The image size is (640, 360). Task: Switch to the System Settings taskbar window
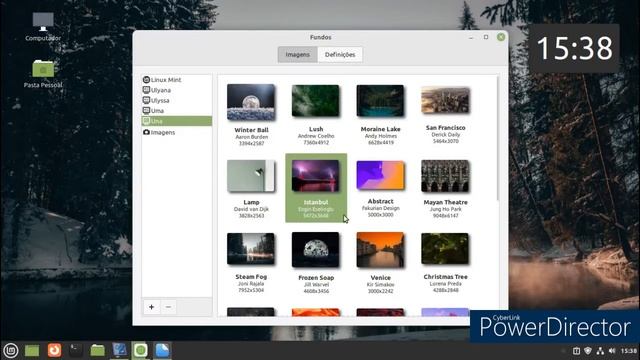(120, 350)
